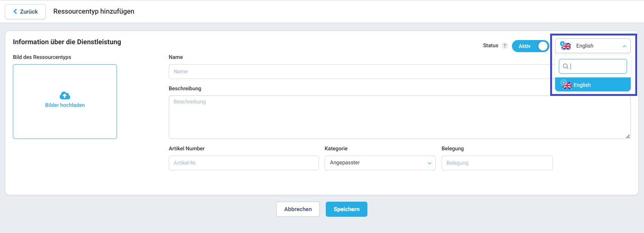Click the Kategorie label
The height and width of the screenshot is (233, 644).
coord(336,149)
